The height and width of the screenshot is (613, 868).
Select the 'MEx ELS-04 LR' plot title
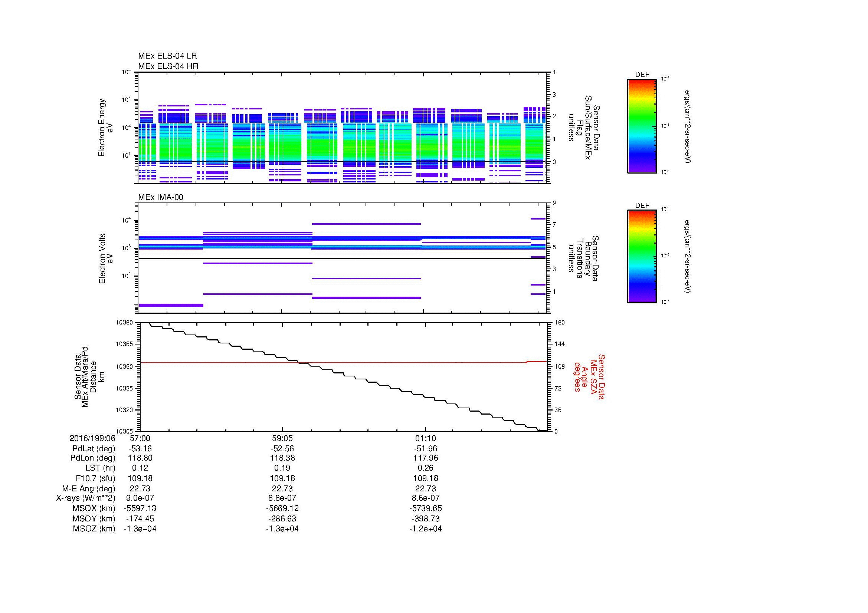click(x=167, y=56)
